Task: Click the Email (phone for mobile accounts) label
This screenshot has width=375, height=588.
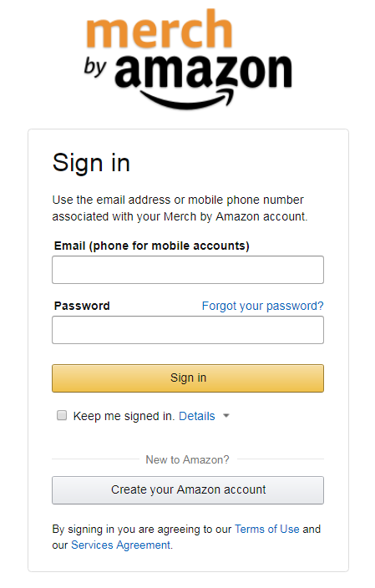Action: pos(152,246)
